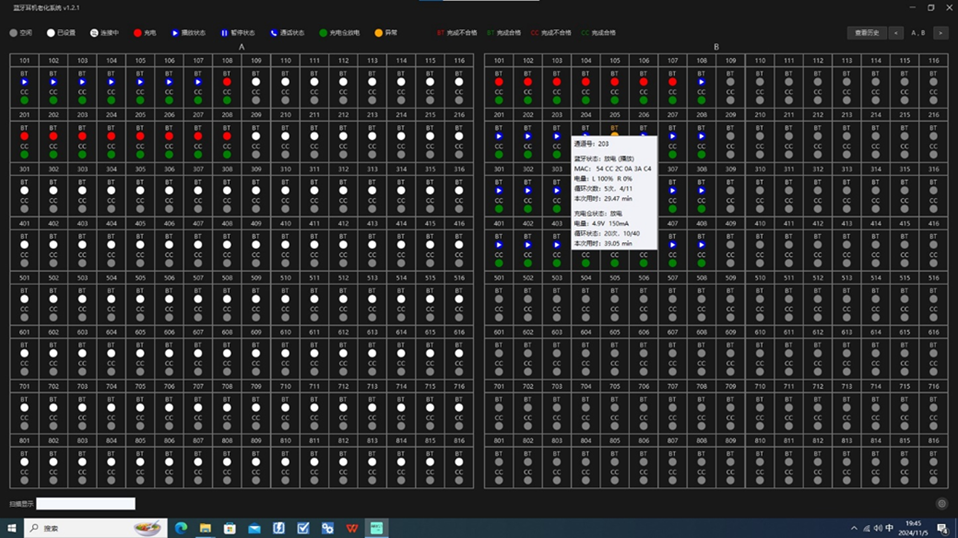Click panel A channel 101 green CC indicator
The height and width of the screenshot is (538, 958).
click(x=24, y=100)
